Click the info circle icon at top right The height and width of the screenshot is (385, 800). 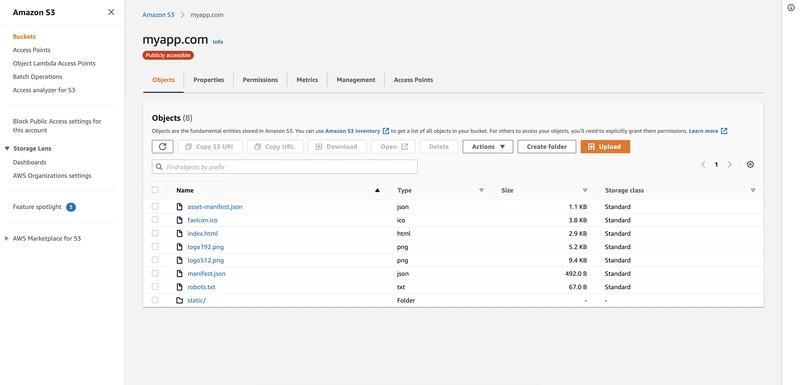click(x=791, y=8)
